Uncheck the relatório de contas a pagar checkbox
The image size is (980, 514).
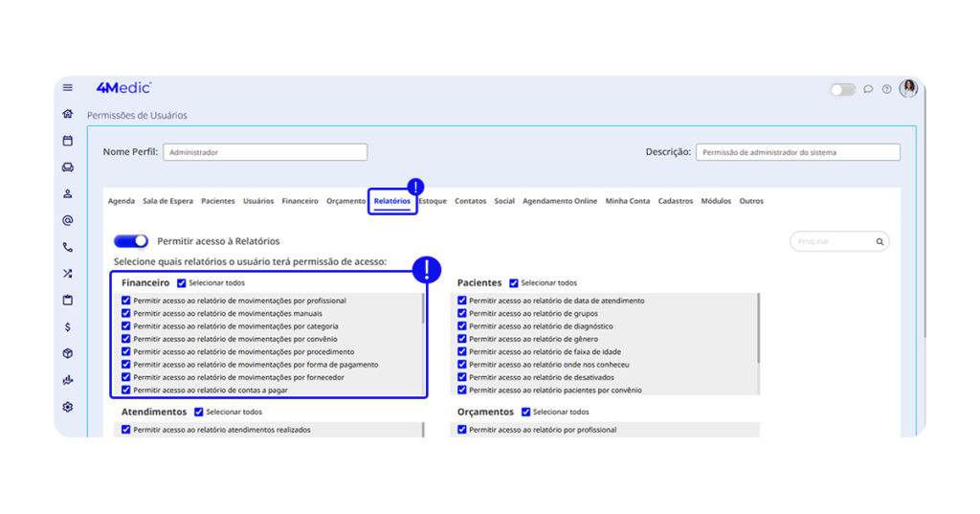coord(126,391)
